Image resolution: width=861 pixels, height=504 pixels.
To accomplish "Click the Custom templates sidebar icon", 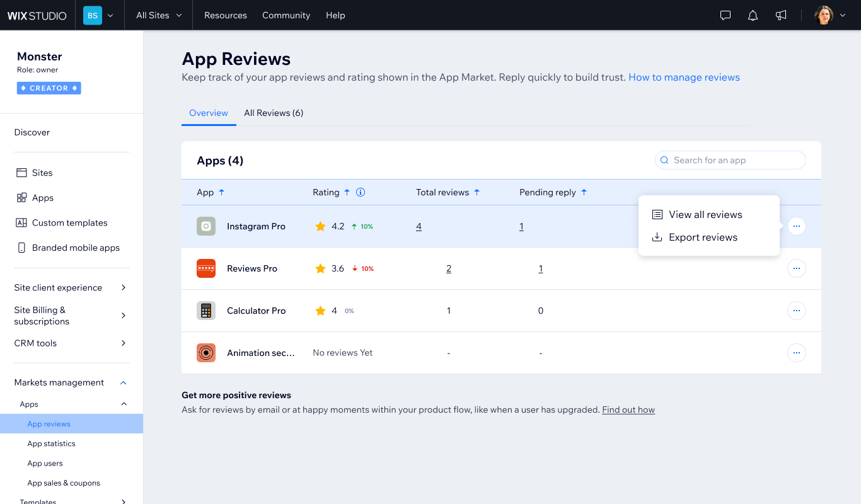I will pos(21,222).
